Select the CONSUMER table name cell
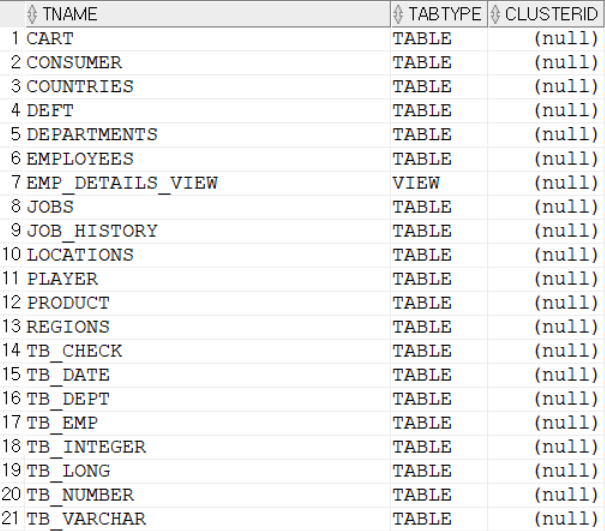 pyautogui.click(x=208, y=63)
